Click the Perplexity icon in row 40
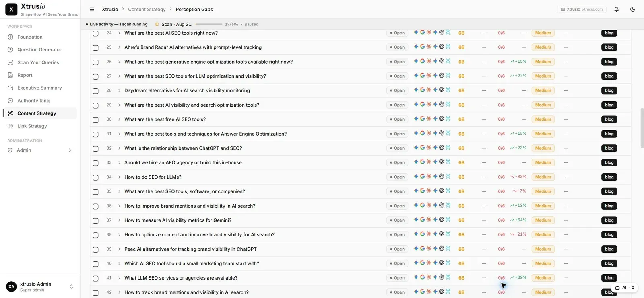This screenshot has width=644, height=298. (448, 263)
